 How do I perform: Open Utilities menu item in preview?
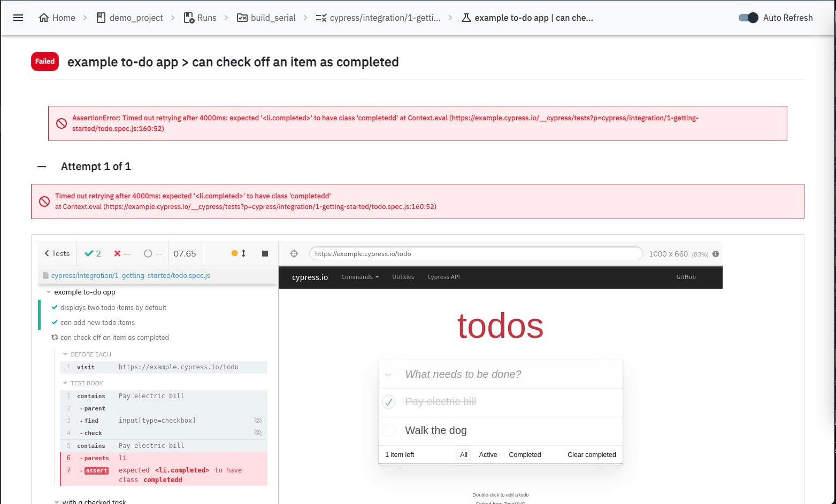(403, 277)
